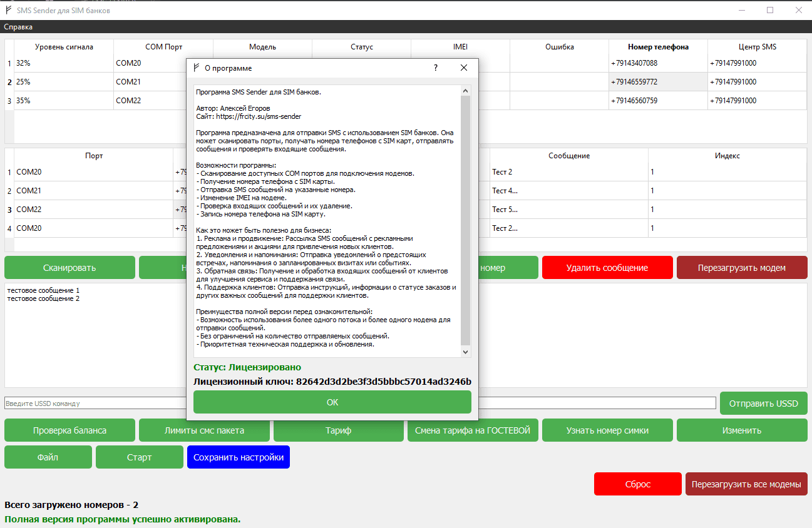Click the Уровень сигнала column header
This screenshot has width=812, height=528.
tap(64, 47)
